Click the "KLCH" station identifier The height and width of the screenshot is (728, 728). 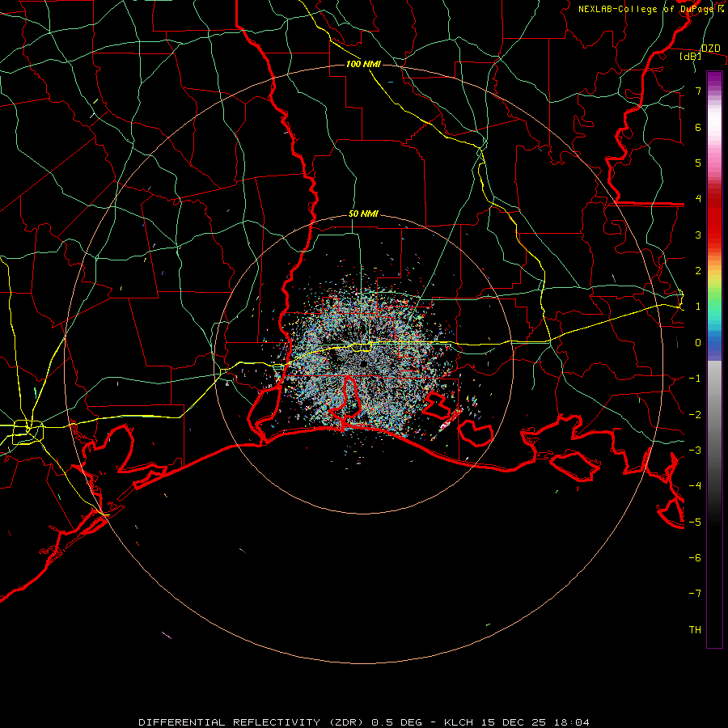pos(459,722)
